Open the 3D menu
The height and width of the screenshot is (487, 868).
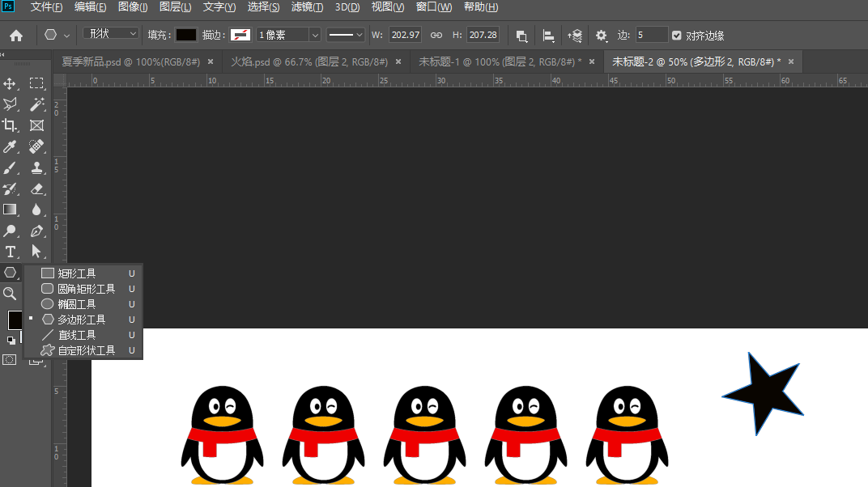pyautogui.click(x=347, y=7)
